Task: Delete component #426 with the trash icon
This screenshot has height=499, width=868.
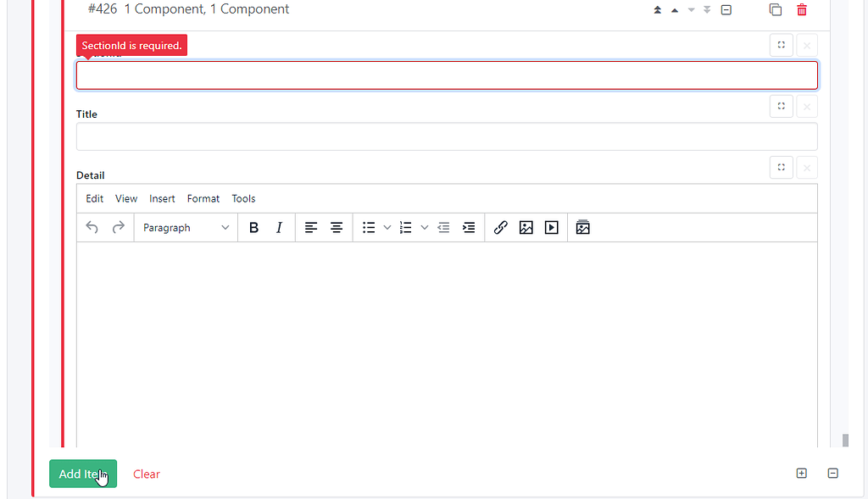Action: click(801, 9)
